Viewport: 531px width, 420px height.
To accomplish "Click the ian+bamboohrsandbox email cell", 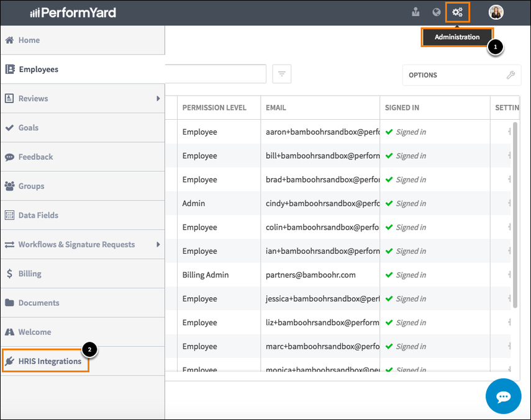I will (320, 251).
